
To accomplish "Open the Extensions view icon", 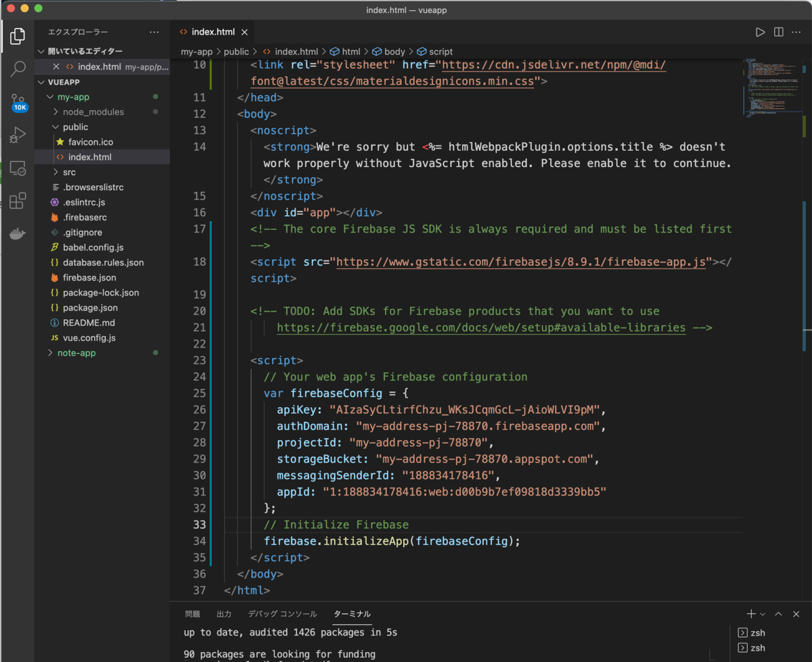I will coord(18,201).
